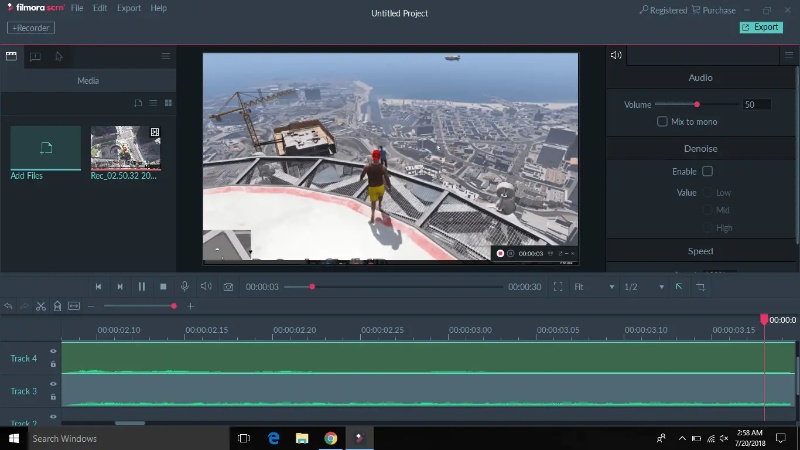Select the Mid denoise value radio
This screenshot has height=450, width=800.
pyautogui.click(x=708, y=210)
